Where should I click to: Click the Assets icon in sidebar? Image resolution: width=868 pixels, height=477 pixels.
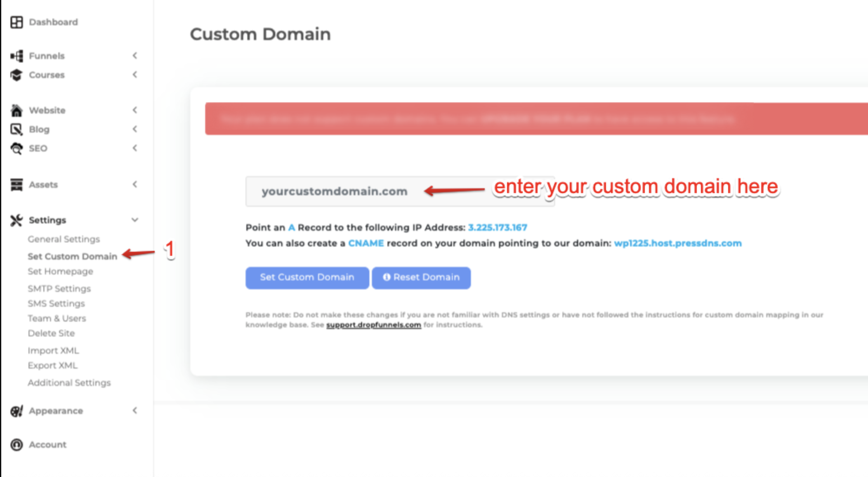(17, 185)
